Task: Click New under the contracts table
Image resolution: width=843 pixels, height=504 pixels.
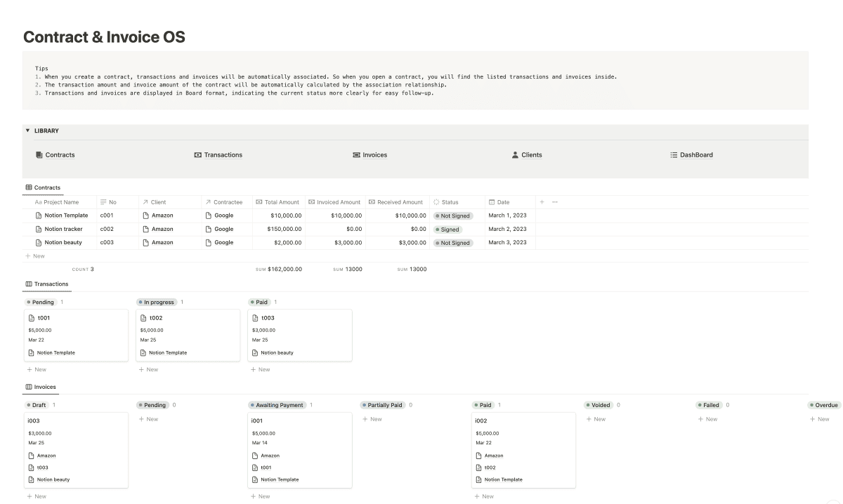Action: click(34, 256)
